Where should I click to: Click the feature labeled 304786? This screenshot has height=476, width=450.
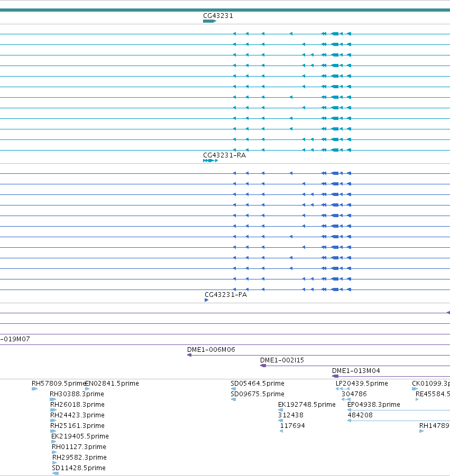coord(354,394)
